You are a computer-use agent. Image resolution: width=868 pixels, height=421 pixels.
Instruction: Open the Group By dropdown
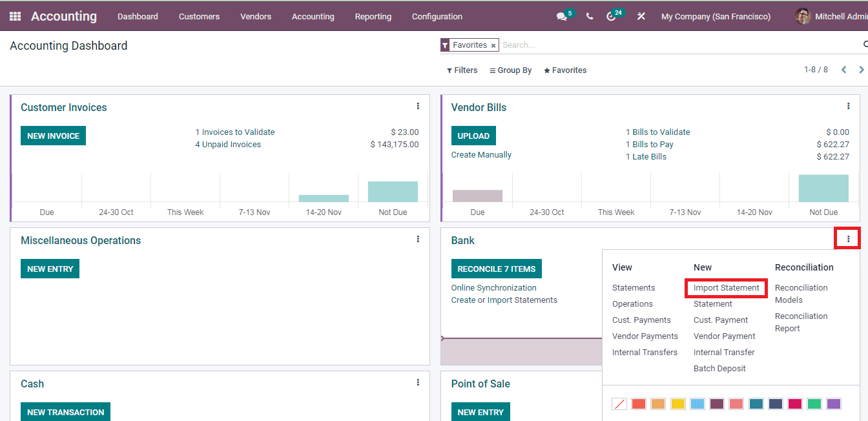point(510,70)
